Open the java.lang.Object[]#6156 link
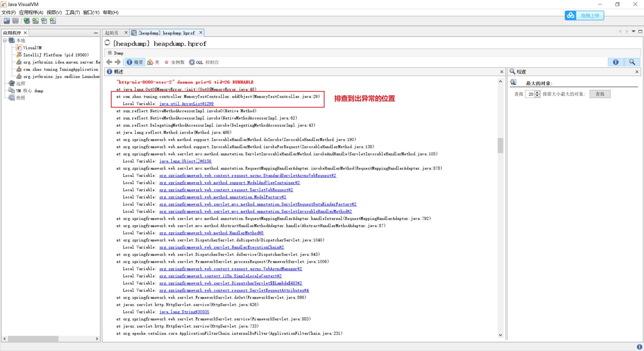The image size is (644, 351). point(185,161)
